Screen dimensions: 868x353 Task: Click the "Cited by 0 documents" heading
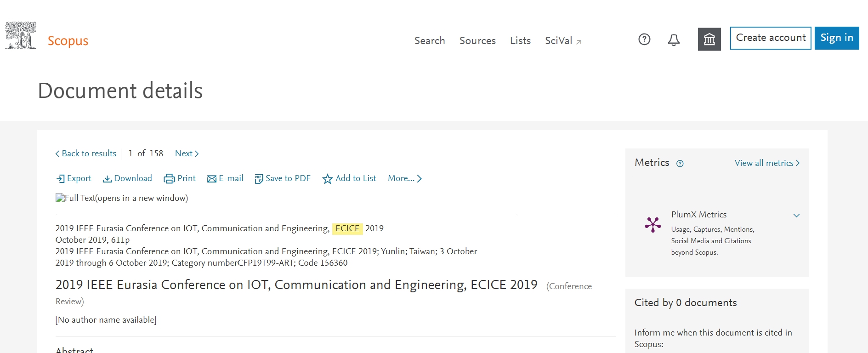686,302
